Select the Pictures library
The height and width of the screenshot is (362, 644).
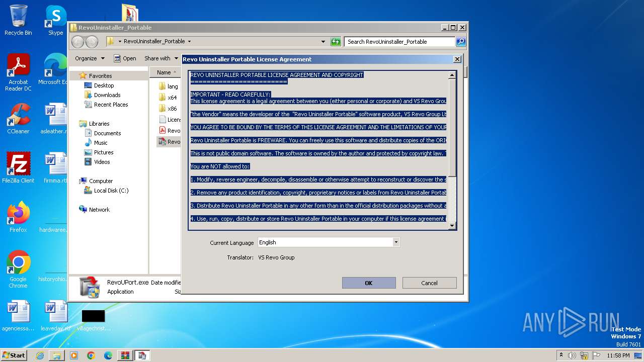103,152
